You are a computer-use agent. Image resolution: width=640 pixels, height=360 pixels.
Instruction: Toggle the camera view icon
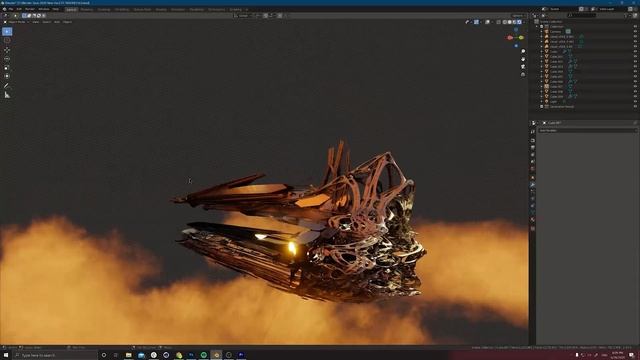coord(523,67)
